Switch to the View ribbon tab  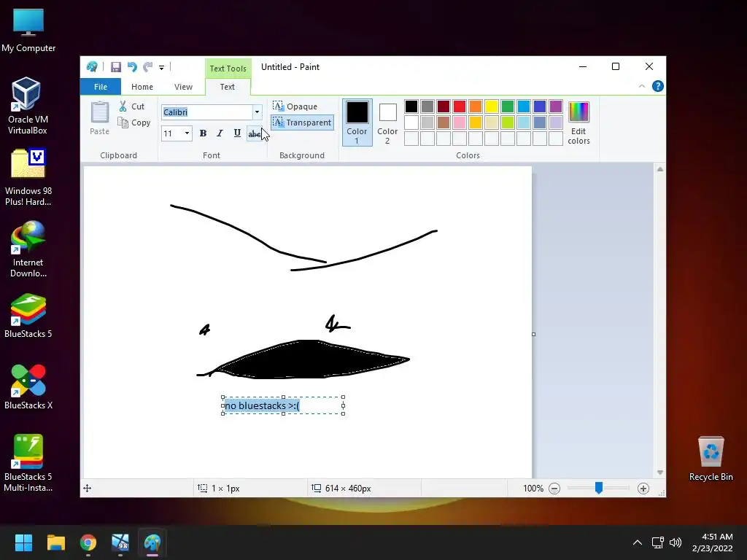[183, 87]
